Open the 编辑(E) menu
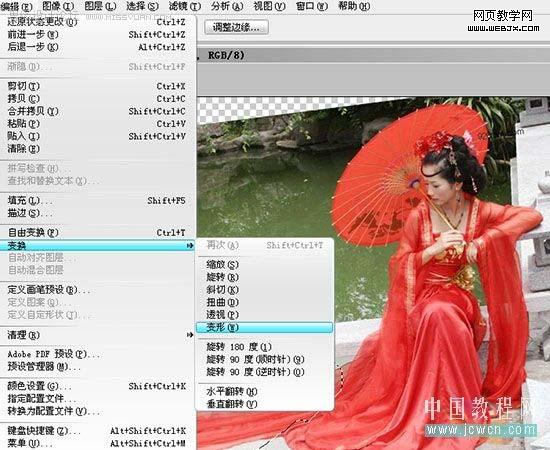The height and width of the screenshot is (450, 550). pos(16,6)
